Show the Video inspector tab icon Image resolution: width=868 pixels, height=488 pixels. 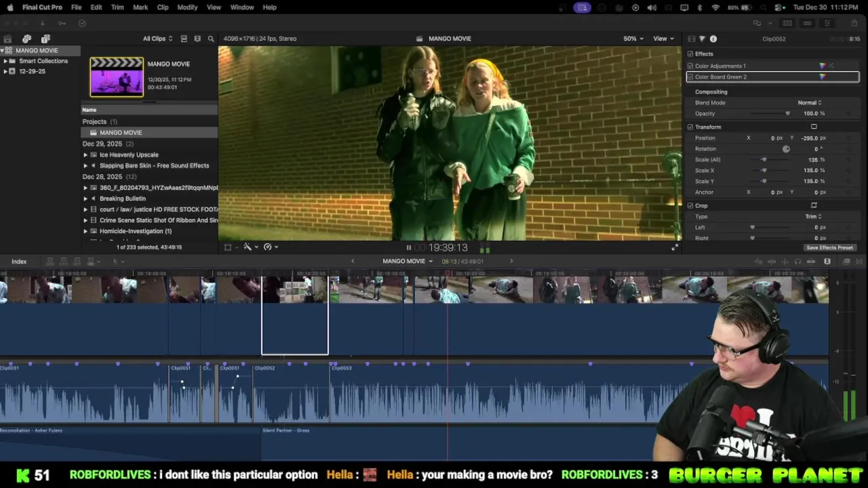point(691,39)
